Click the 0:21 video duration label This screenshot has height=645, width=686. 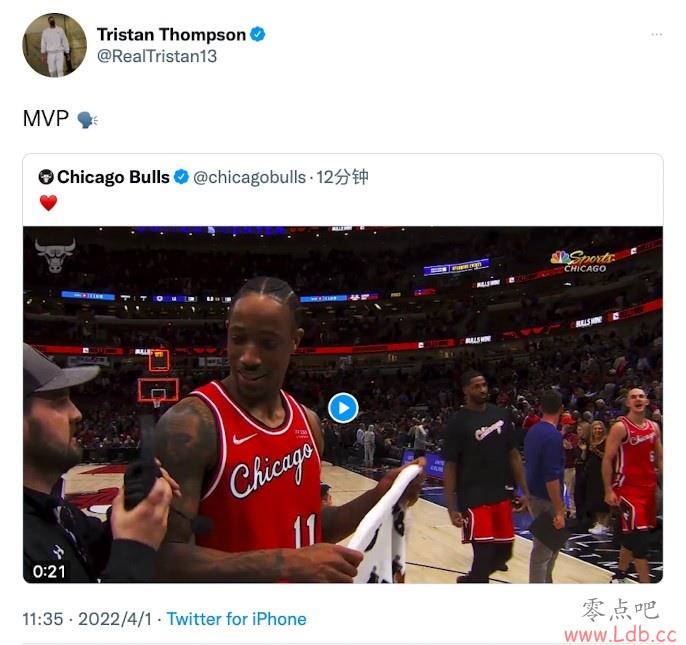click(x=49, y=571)
